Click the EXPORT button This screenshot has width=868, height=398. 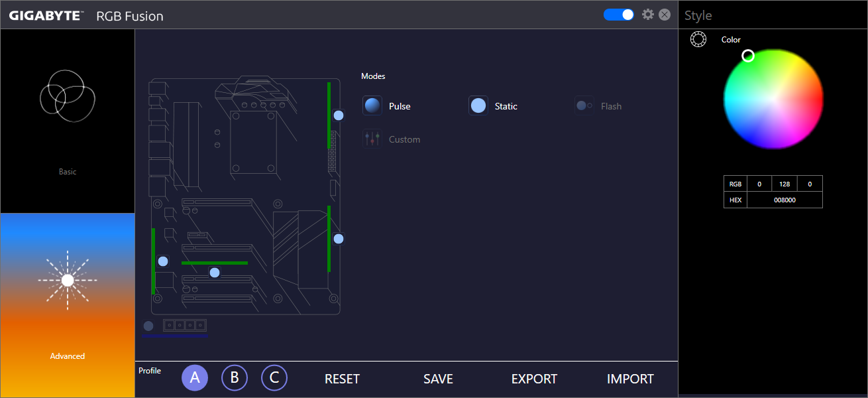tap(534, 379)
